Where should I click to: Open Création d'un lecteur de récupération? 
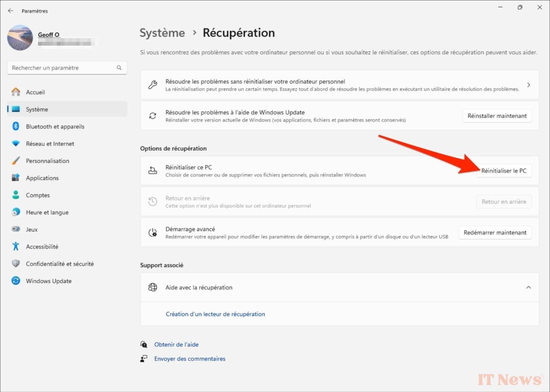point(215,314)
